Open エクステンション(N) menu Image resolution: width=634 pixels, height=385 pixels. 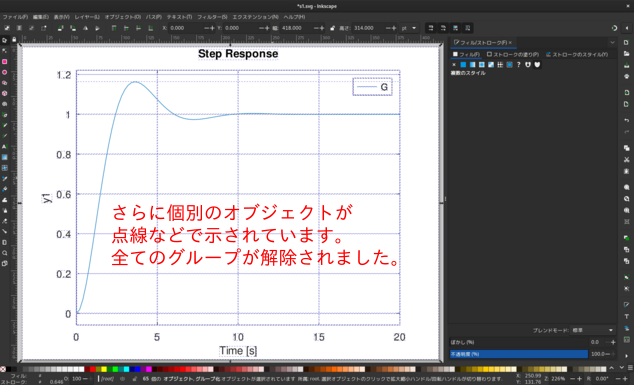(x=256, y=17)
